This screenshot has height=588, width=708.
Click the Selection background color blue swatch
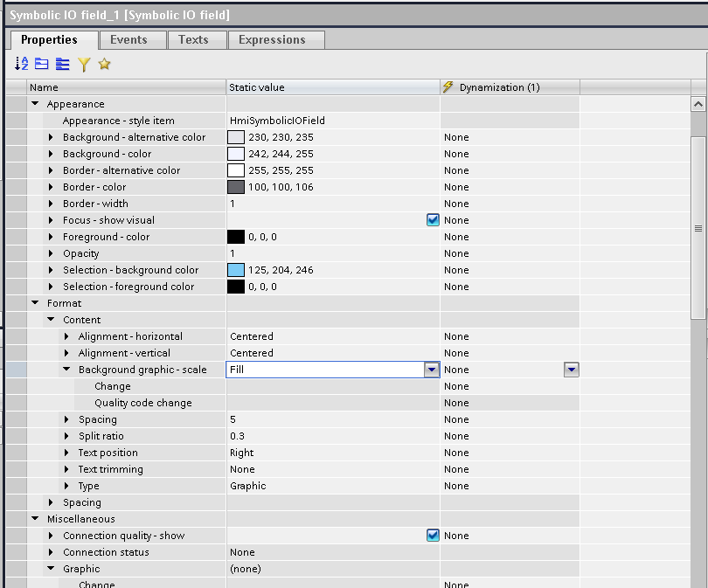pos(236,270)
